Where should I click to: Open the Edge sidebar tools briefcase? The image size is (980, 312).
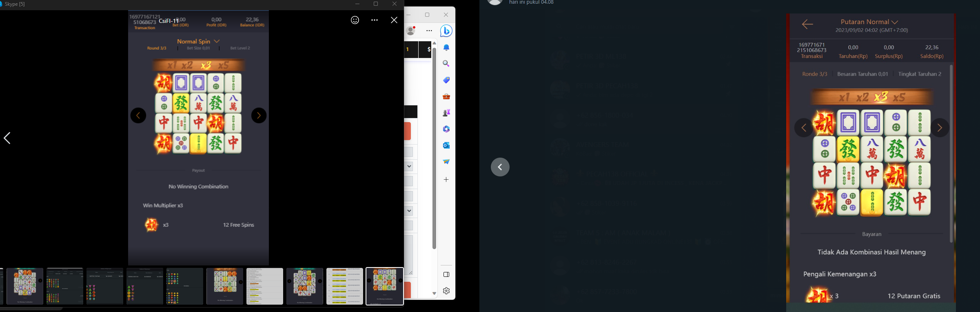[x=446, y=96]
